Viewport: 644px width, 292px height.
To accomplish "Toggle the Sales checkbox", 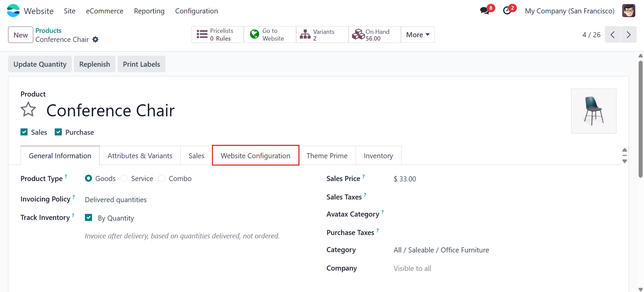I will coord(24,132).
